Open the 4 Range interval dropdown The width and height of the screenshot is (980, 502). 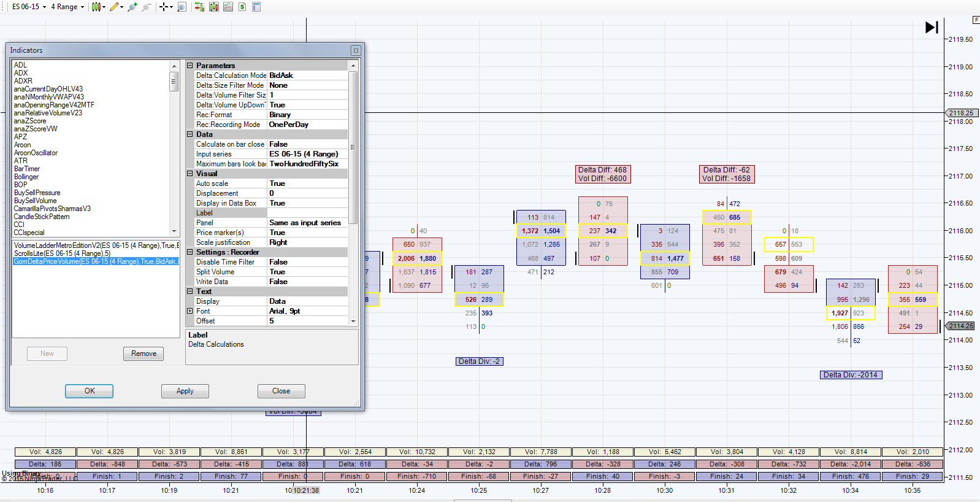(x=67, y=7)
